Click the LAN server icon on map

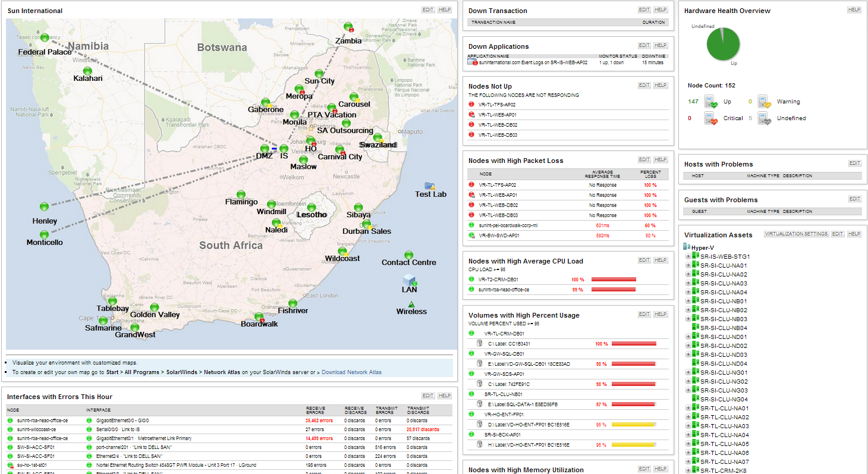[410, 280]
